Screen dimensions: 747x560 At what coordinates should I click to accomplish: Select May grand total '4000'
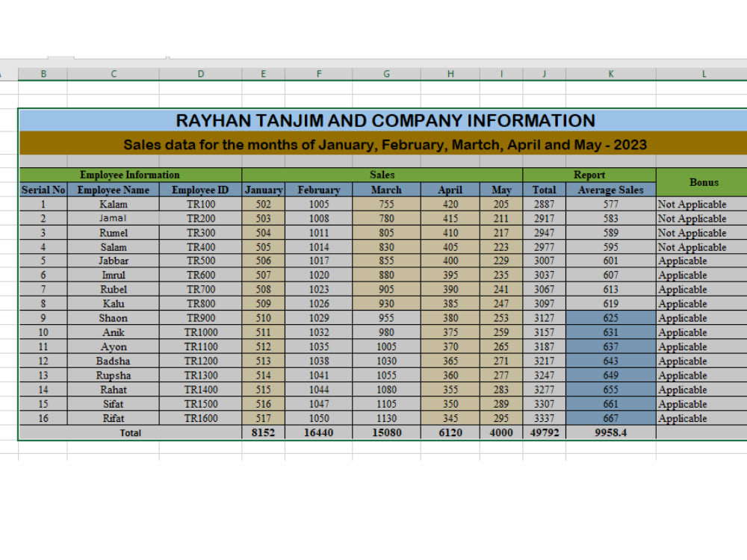[x=501, y=432]
